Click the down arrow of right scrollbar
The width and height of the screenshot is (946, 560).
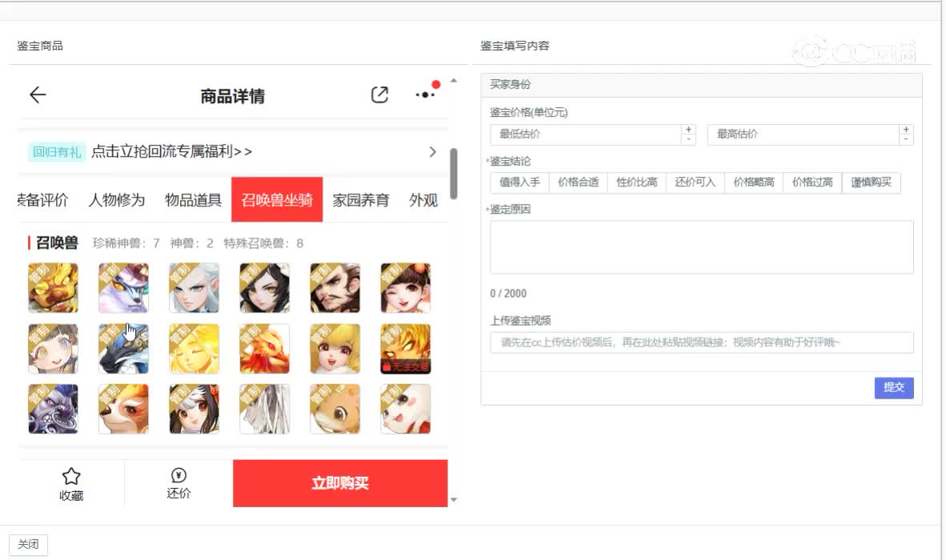[453, 501]
